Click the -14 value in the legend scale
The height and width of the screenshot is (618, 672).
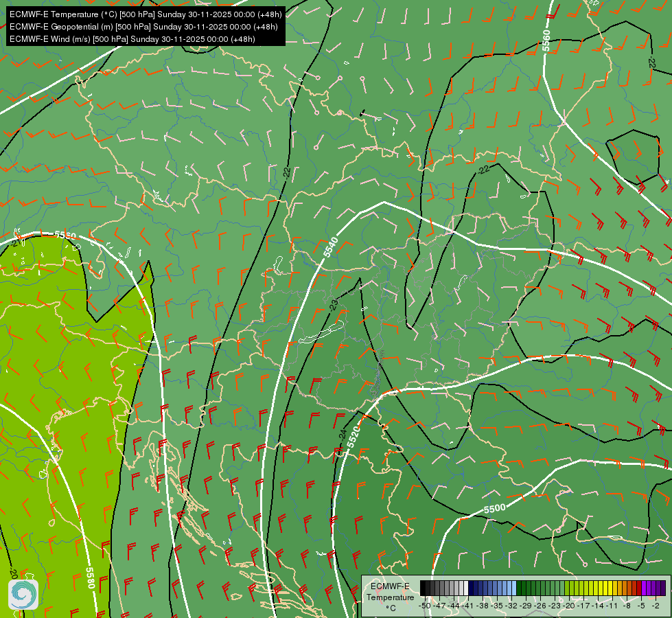click(x=599, y=606)
